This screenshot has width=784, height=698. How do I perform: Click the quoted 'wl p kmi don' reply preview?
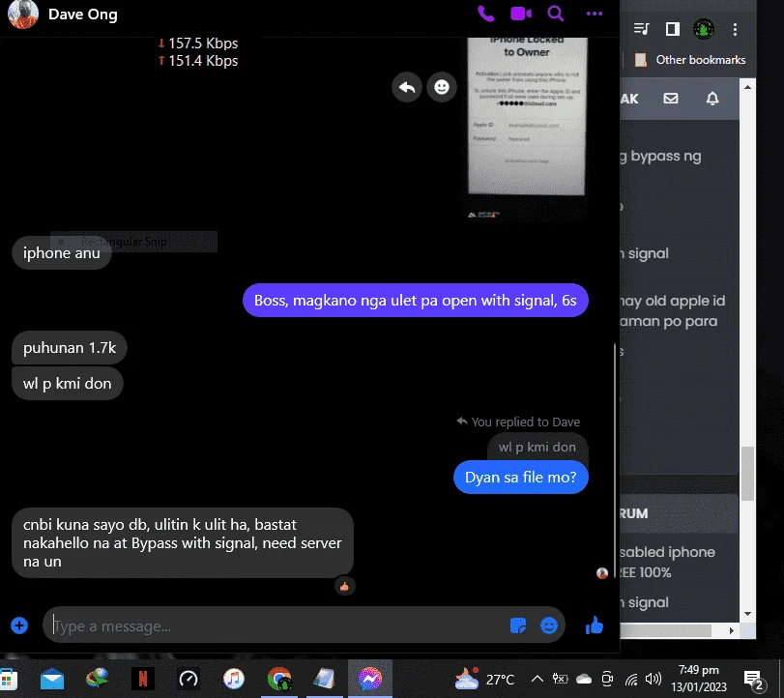[x=537, y=447]
